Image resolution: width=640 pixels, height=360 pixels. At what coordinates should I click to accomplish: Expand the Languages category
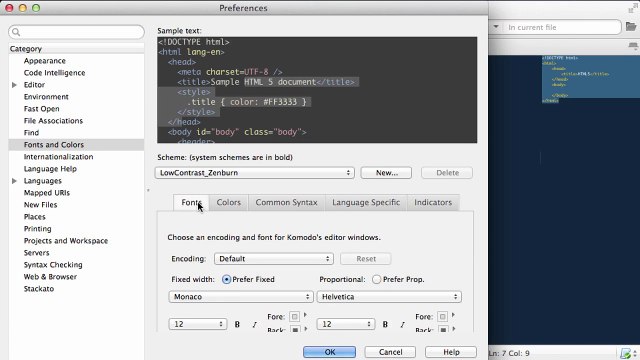[x=14, y=181]
